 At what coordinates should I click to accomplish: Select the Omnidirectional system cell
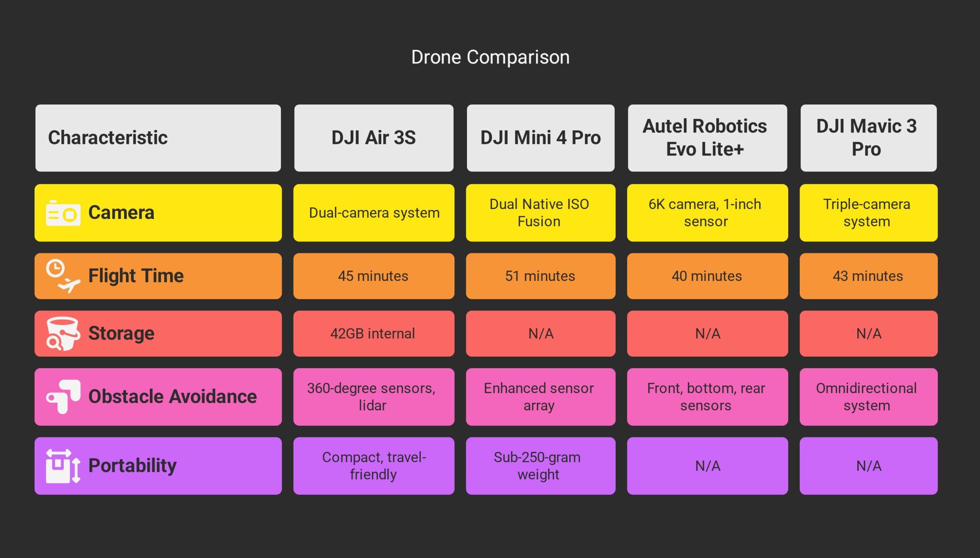coord(868,396)
